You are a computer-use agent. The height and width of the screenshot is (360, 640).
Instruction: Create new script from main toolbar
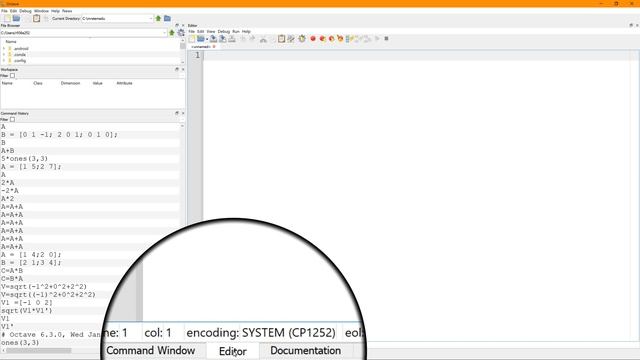click(7, 18)
